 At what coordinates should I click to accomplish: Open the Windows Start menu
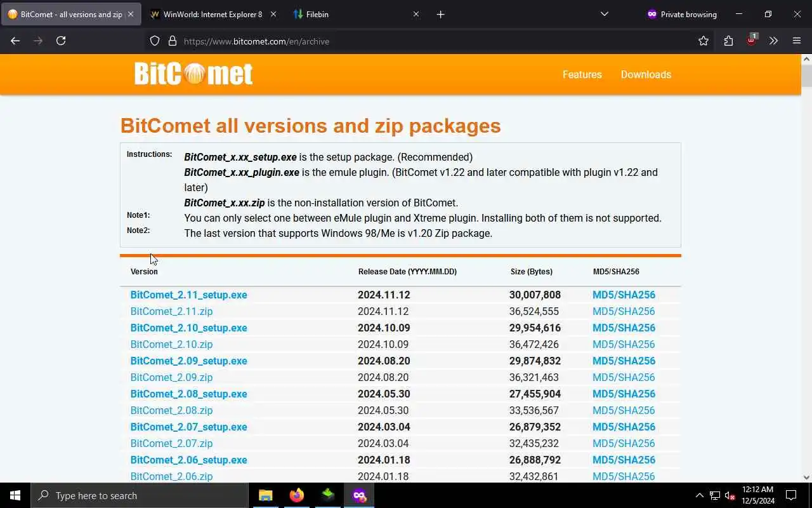tap(15, 495)
